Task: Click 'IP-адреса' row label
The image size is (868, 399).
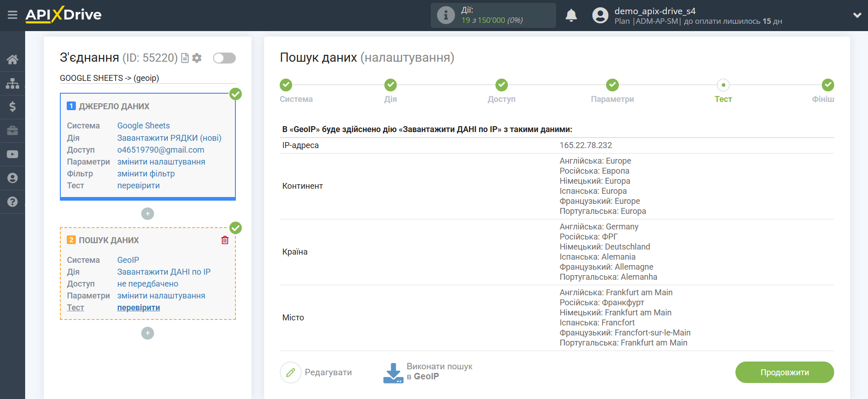Action: click(300, 145)
